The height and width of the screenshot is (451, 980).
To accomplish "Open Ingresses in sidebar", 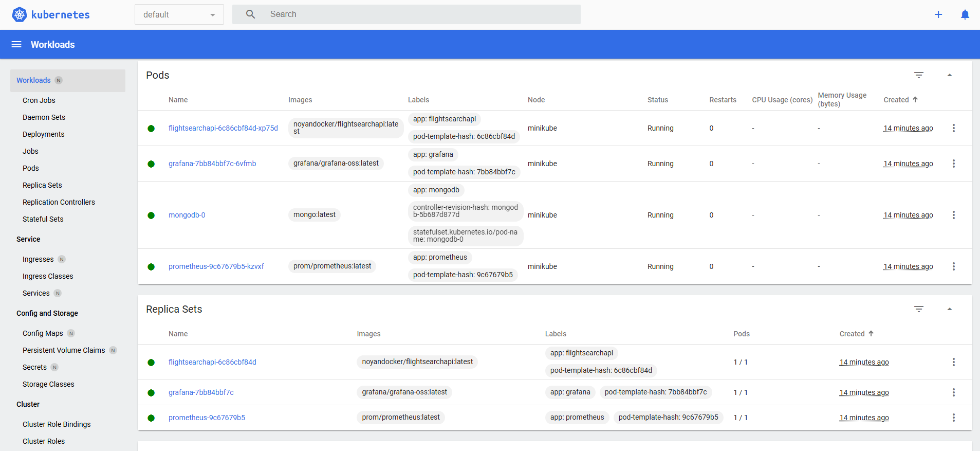I will (x=38, y=259).
